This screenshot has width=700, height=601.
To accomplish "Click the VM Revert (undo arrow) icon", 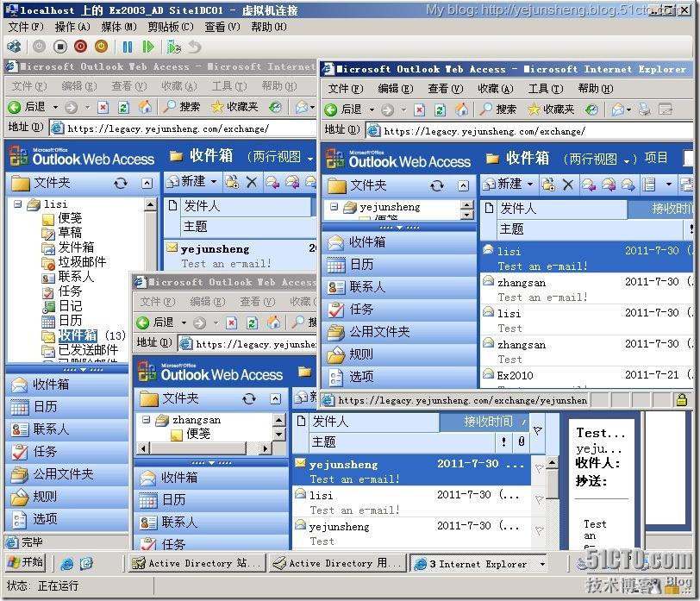I will (x=195, y=47).
